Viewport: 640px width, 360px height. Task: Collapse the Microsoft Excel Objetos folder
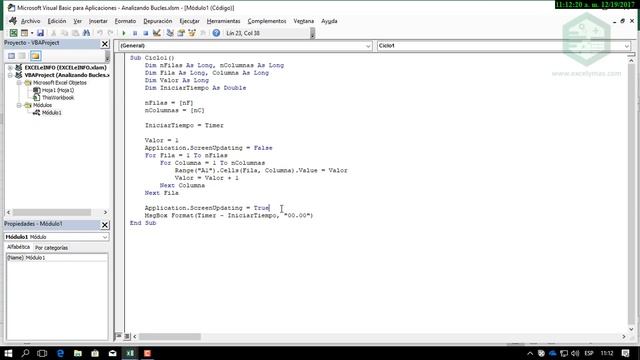pyautogui.click(x=19, y=83)
